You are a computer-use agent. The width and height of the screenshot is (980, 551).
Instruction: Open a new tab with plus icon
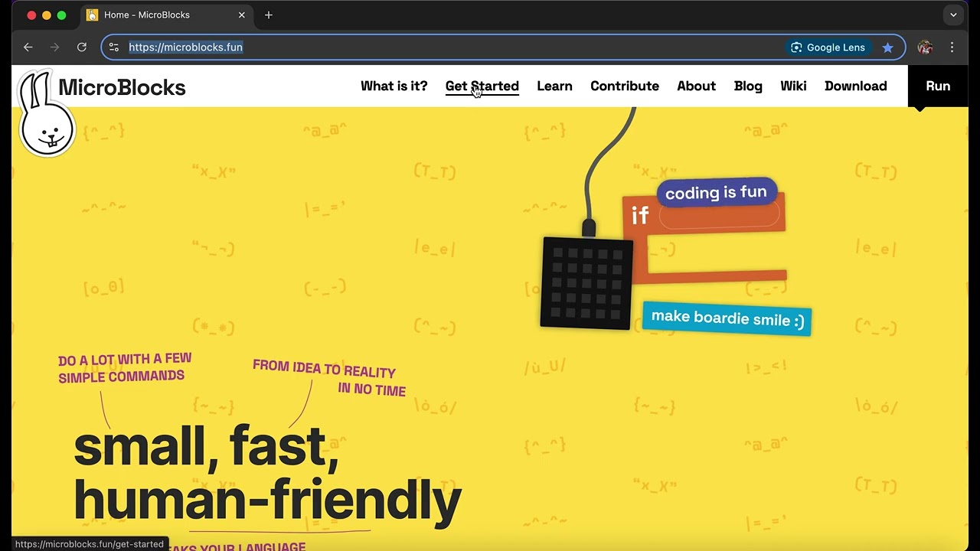(269, 15)
